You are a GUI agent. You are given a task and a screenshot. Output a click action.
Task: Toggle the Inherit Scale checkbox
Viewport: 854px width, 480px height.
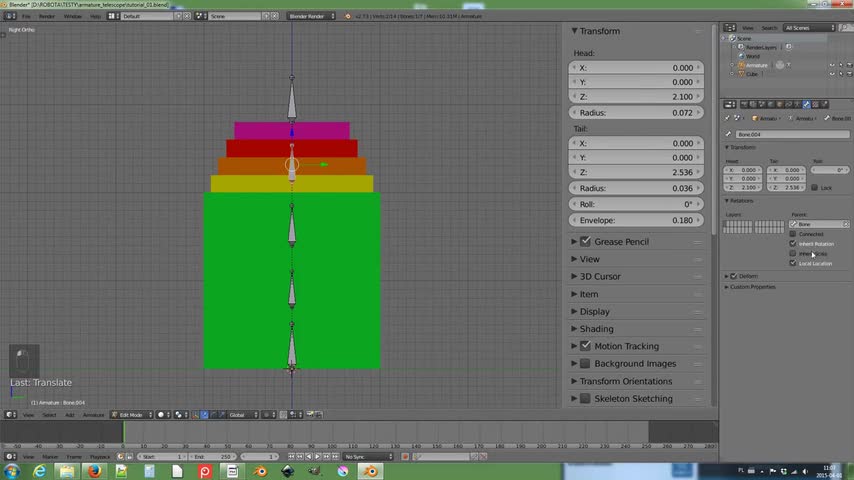(792, 253)
